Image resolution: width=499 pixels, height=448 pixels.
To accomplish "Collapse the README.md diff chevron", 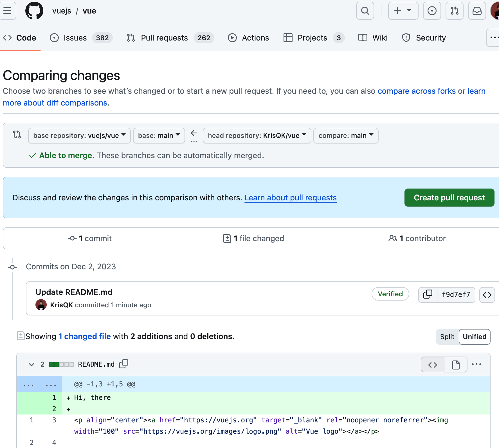I will click(32, 364).
